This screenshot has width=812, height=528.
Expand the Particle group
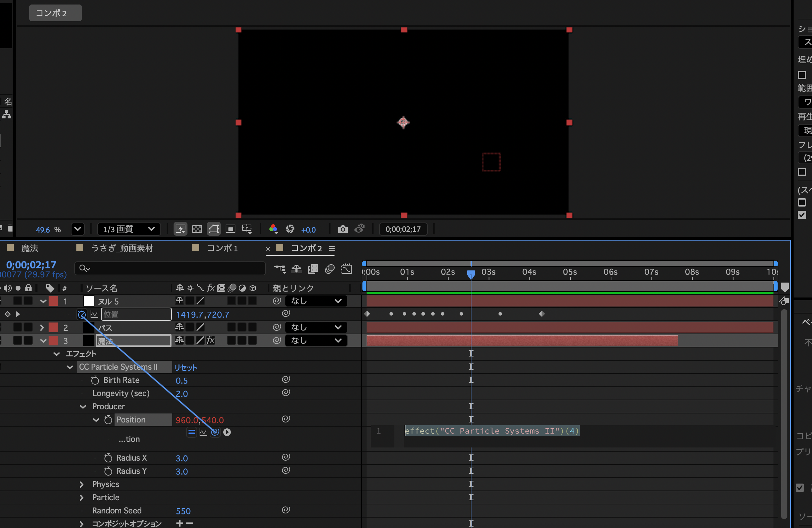click(x=82, y=498)
